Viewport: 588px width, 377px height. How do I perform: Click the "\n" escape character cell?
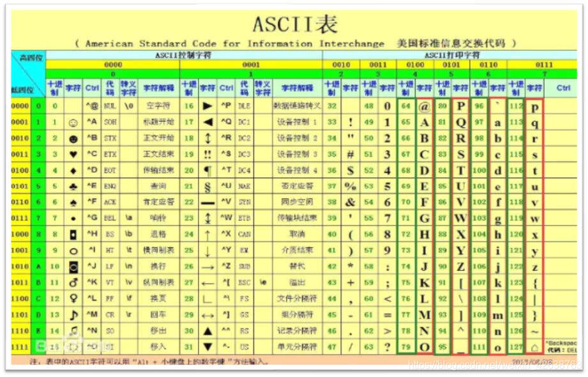point(128,266)
